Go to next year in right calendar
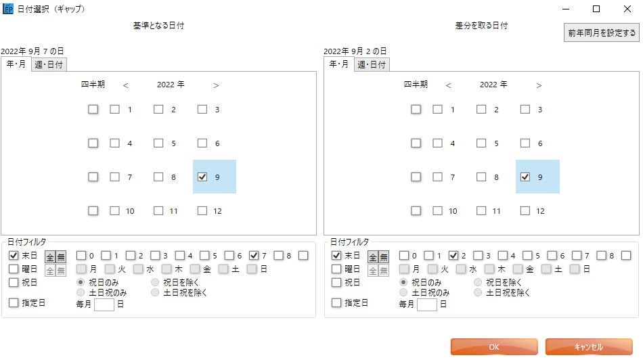This screenshot has width=643, height=364. (539, 85)
